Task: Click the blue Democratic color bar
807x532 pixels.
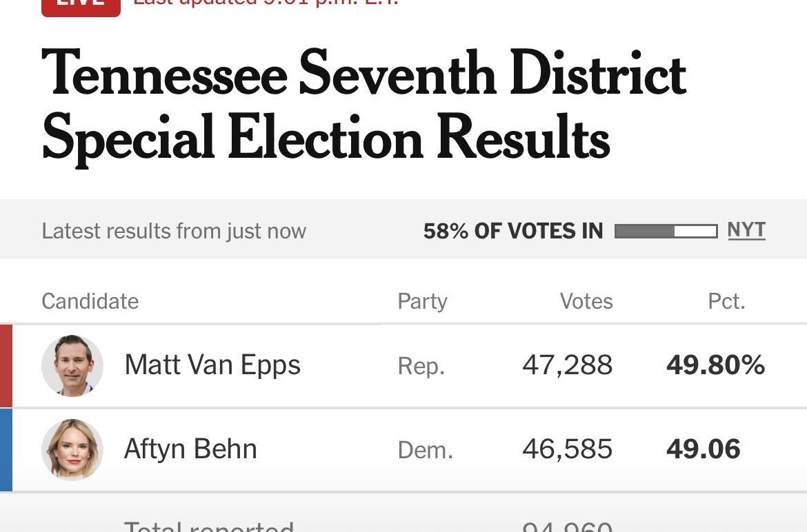Action: pos(6,449)
